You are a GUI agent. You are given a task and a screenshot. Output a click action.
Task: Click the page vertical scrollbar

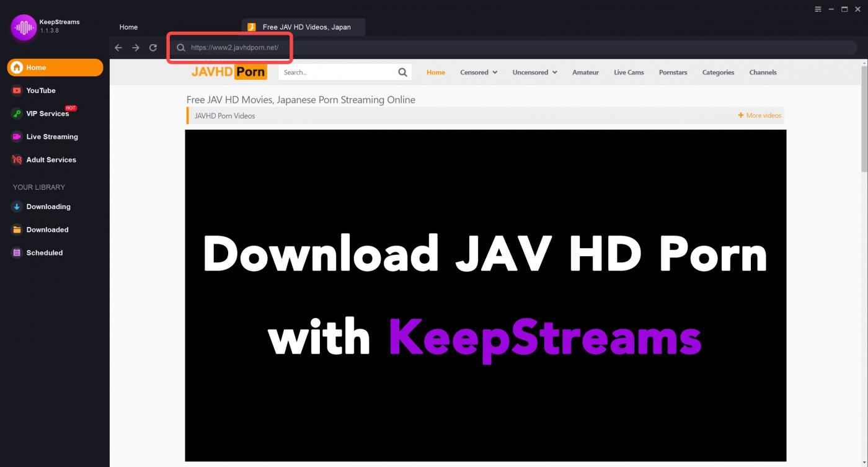[864, 118]
